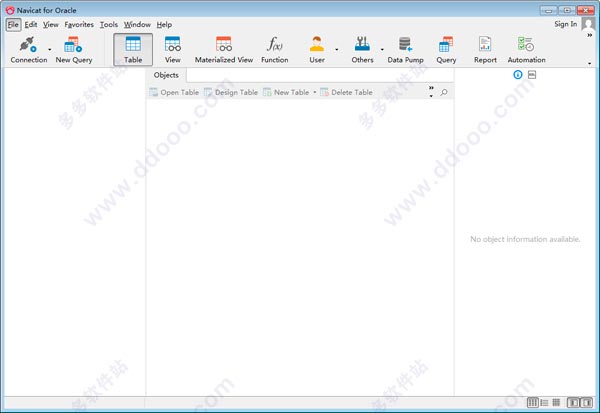
Task: Toggle the left navigation pane
Action: 573,402
